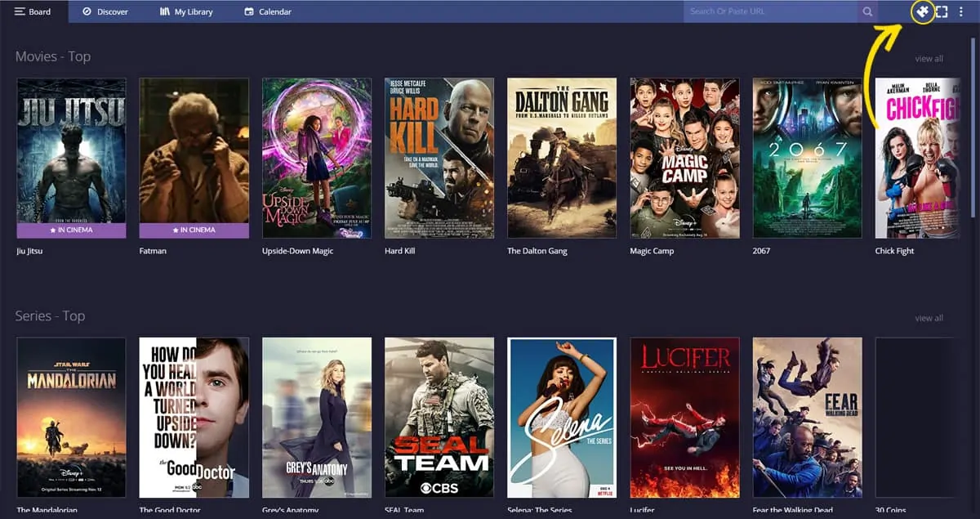Toggle fullscreen mode icon
This screenshot has width=980, height=519.
pos(942,11)
